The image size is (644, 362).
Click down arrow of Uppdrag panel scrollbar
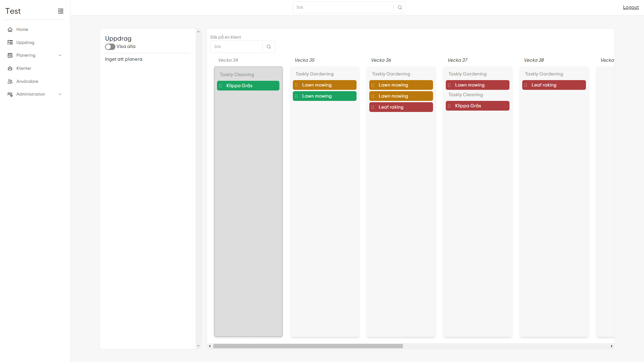[x=198, y=346]
